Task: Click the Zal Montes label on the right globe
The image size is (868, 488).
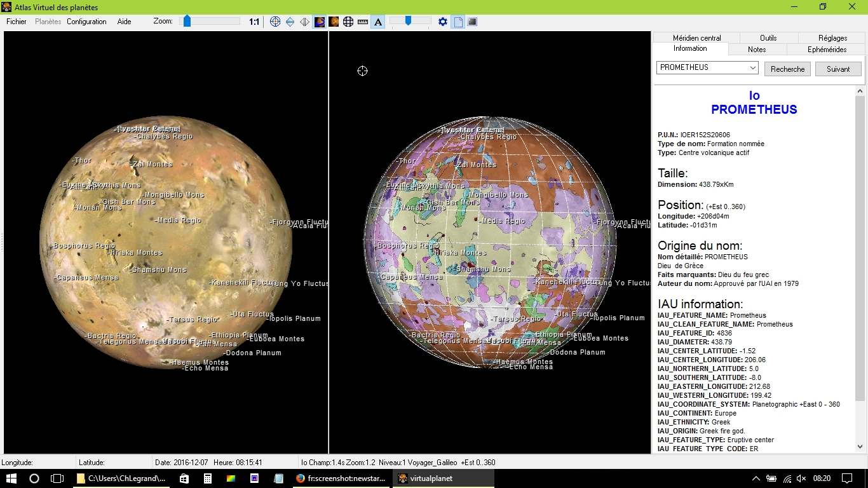Action: point(477,165)
